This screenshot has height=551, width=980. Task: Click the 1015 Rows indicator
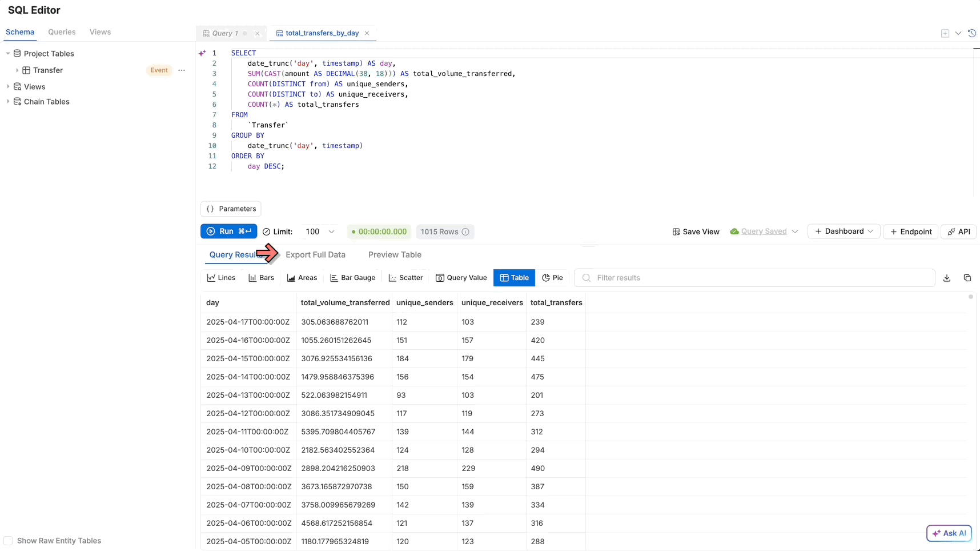click(445, 231)
